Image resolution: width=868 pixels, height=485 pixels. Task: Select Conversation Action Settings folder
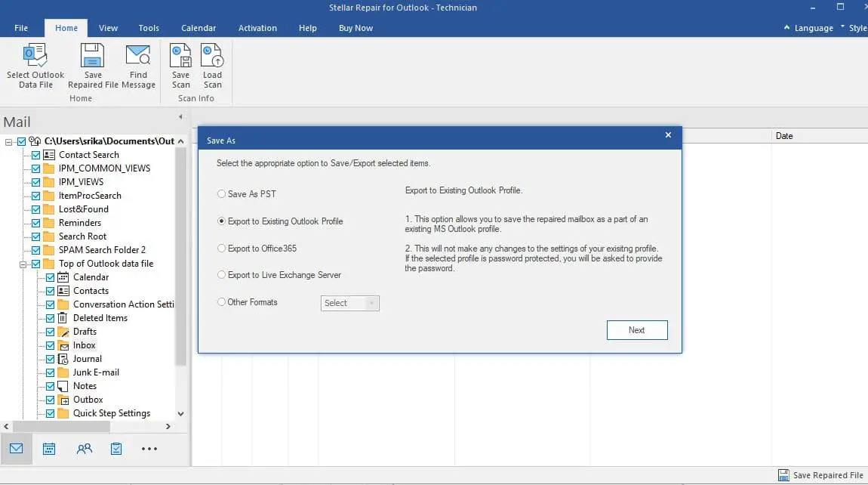click(x=124, y=304)
